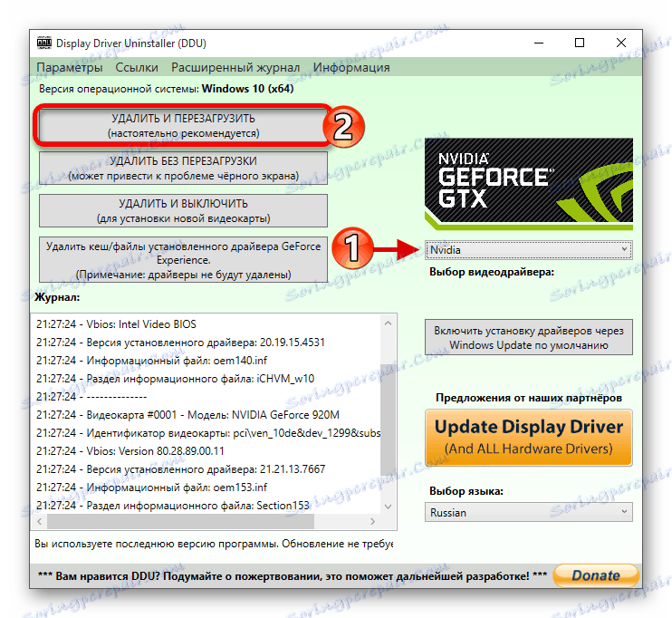Screen dimensions: 672x618
Task: Click the Windows Update driver install button
Action: pyautogui.click(x=528, y=337)
